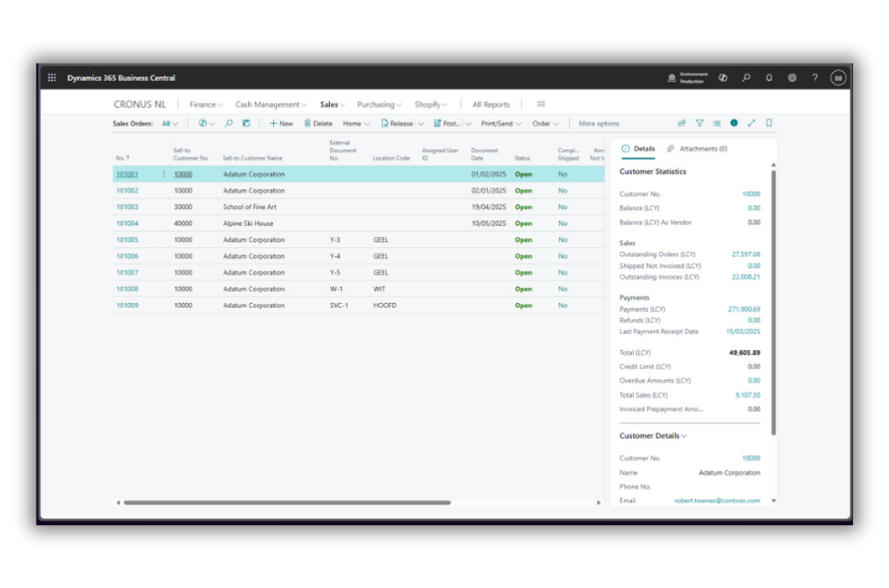Image resolution: width=889 pixels, height=588 pixels.
Task: Click the analyze mode icon next to the list search
Action: tap(246, 123)
